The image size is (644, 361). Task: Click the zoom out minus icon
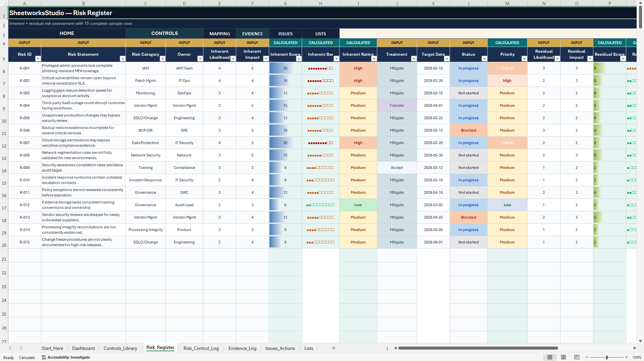(587, 357)
